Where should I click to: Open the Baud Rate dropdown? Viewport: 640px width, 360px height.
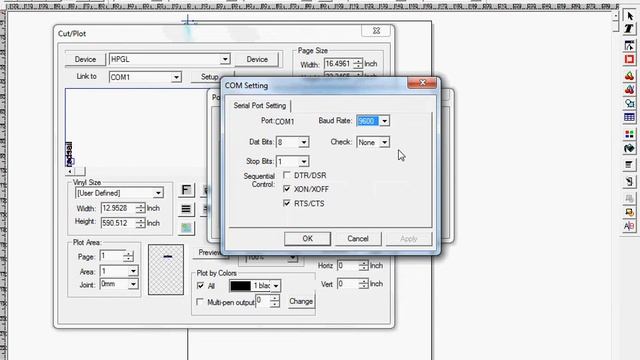coord(384,121)
